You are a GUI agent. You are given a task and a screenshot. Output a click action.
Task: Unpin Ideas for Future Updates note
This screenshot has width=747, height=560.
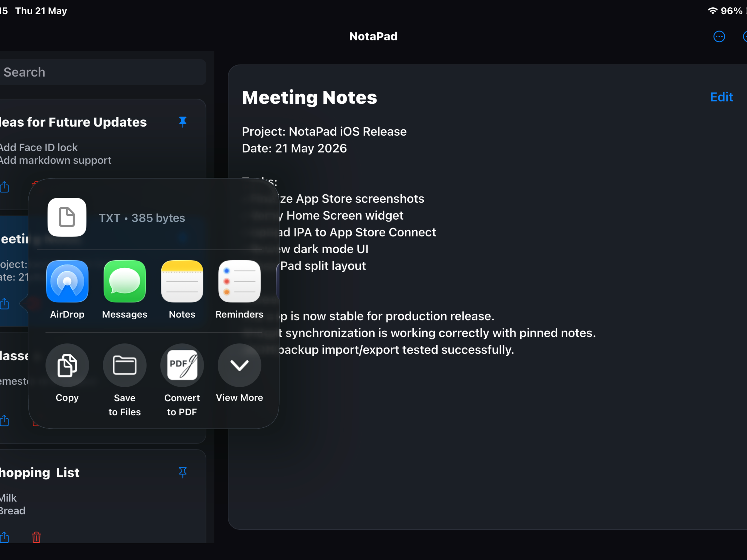tap(183, 122)
